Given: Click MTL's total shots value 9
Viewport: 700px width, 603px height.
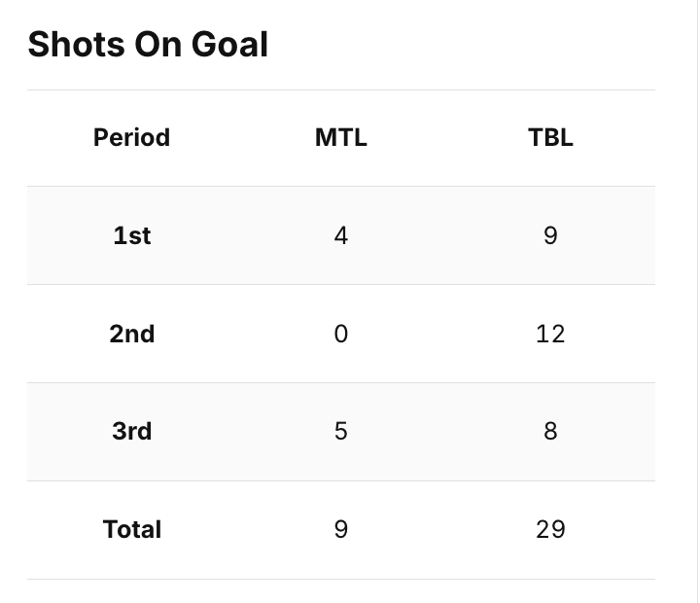Looking at the screenshot, I should 341,530.
